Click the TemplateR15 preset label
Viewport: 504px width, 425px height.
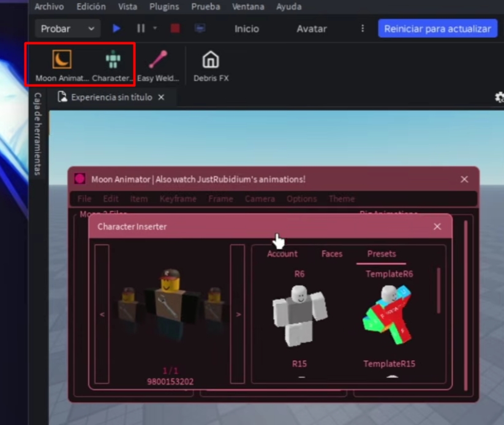389,364
